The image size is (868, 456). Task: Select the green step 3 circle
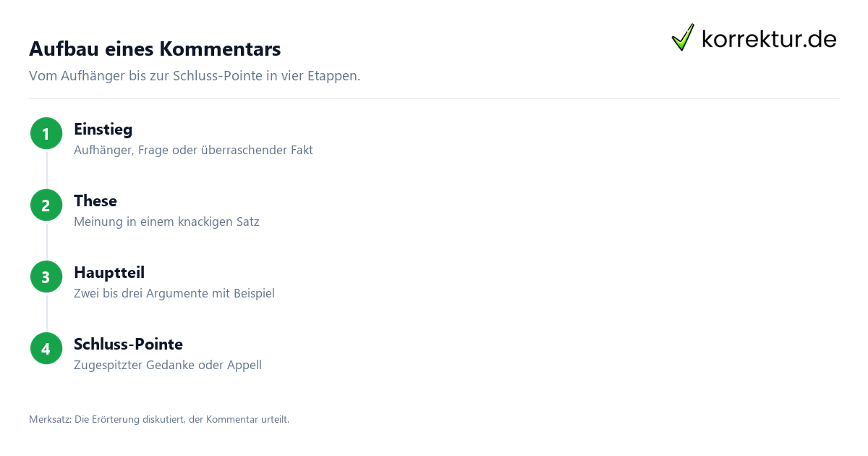click(x=46, y=276)
